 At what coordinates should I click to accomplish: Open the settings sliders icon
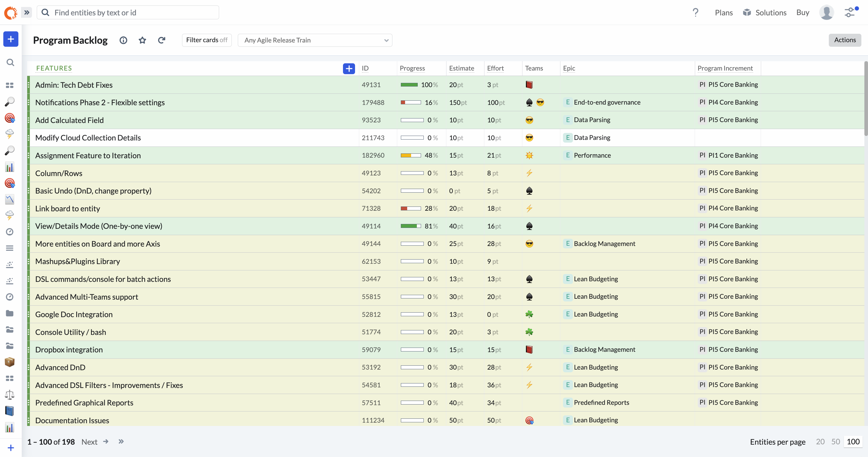(x=850, y=12)
